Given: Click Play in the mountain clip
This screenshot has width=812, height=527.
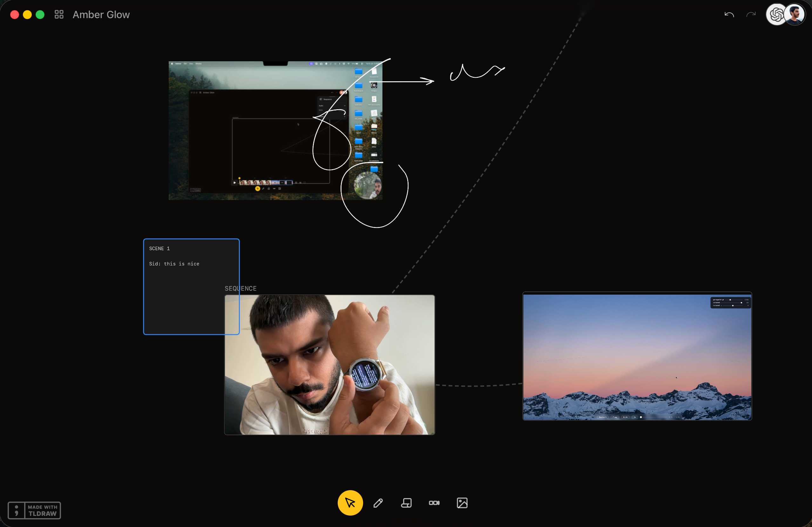Looking at the screenshot, I should (x=615, y=417).
